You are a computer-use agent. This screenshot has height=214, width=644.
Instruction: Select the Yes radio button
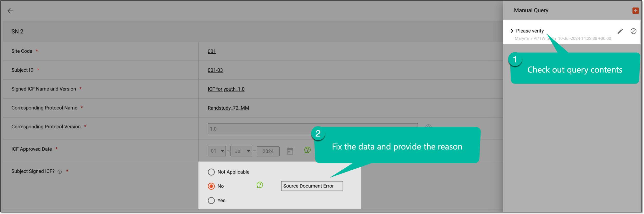(x=211, y=201)
